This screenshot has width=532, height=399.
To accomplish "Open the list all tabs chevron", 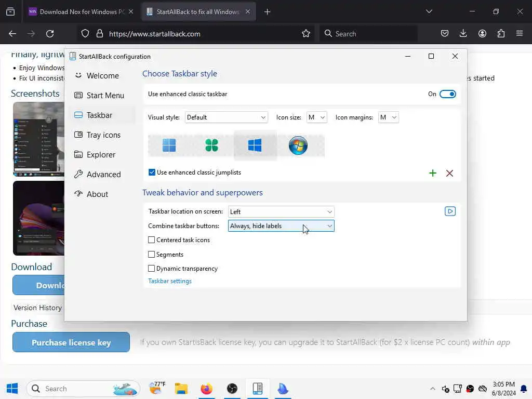I will click(x=429, y=11).
